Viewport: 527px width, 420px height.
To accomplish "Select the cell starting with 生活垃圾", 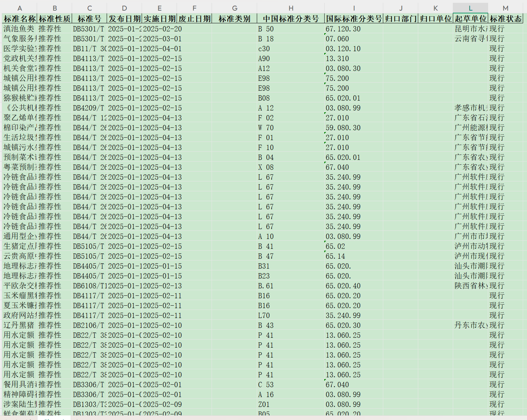I will click(19, 137).
